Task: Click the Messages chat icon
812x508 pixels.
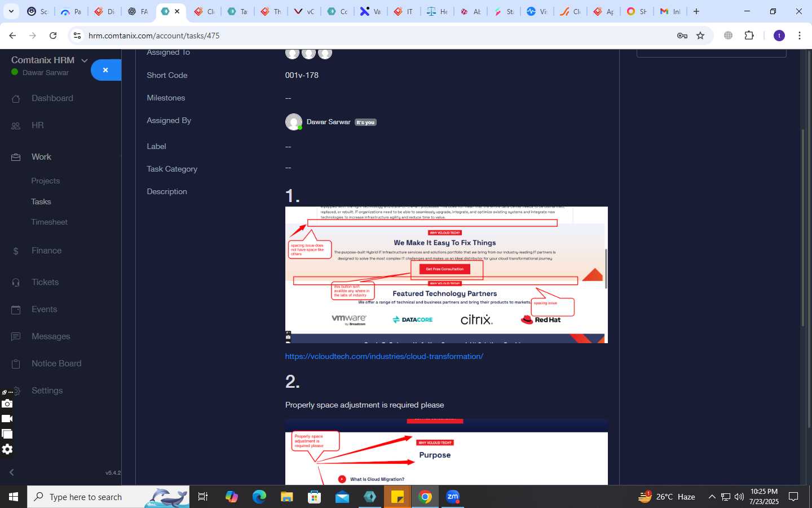Action: coord(16,336)
